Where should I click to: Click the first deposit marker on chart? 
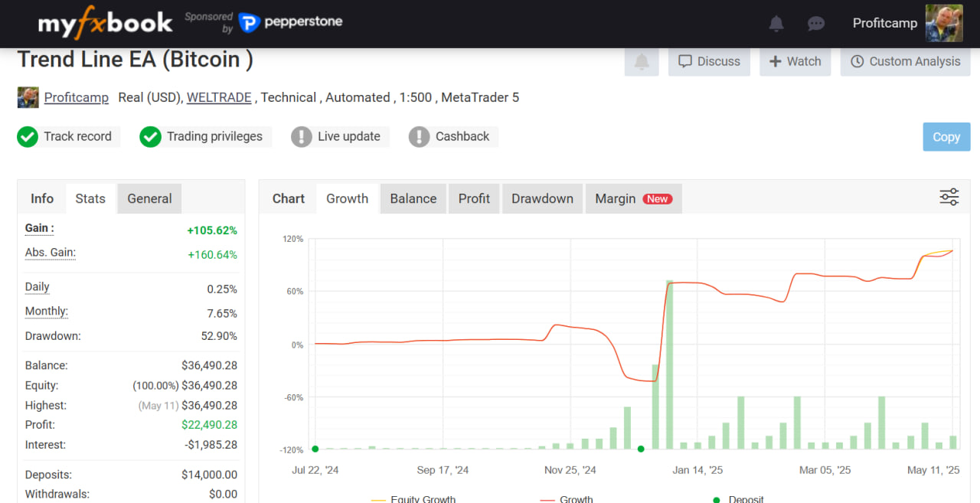tap(315, 449)
